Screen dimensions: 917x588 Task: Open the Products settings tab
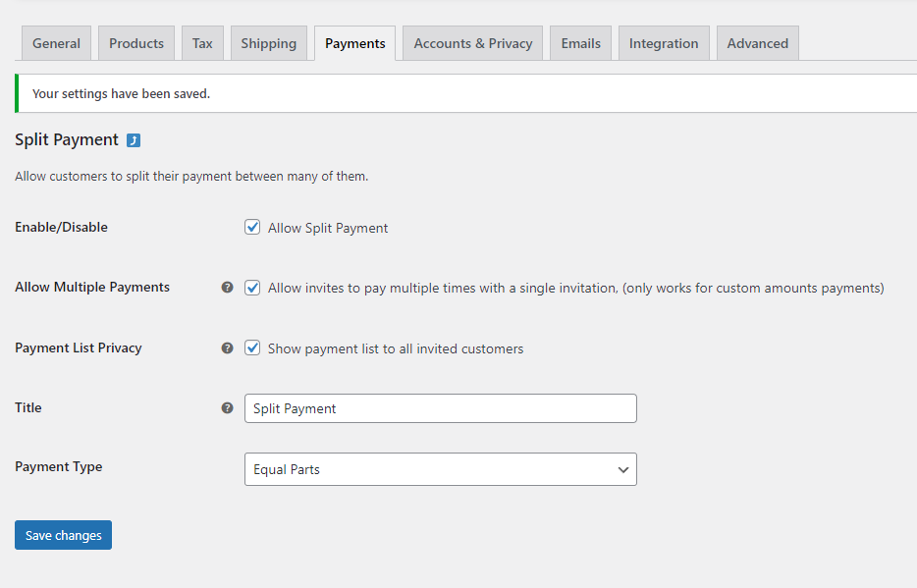(135, 42)
